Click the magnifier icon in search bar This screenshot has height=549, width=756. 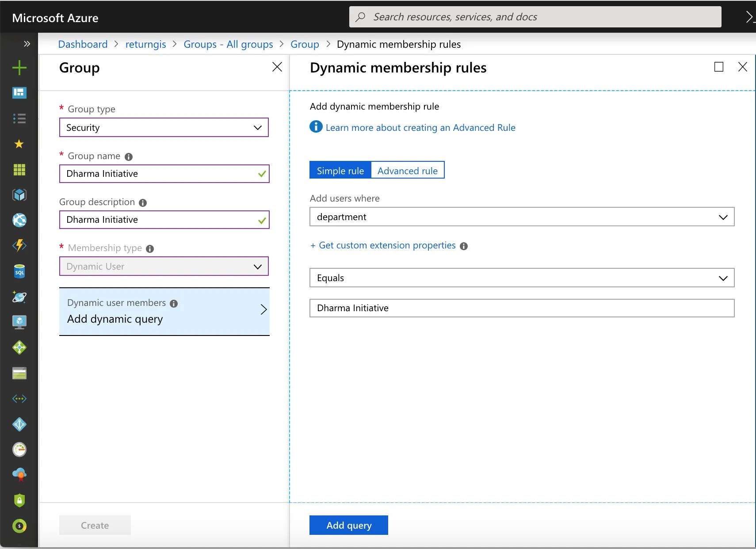point(361,17)
